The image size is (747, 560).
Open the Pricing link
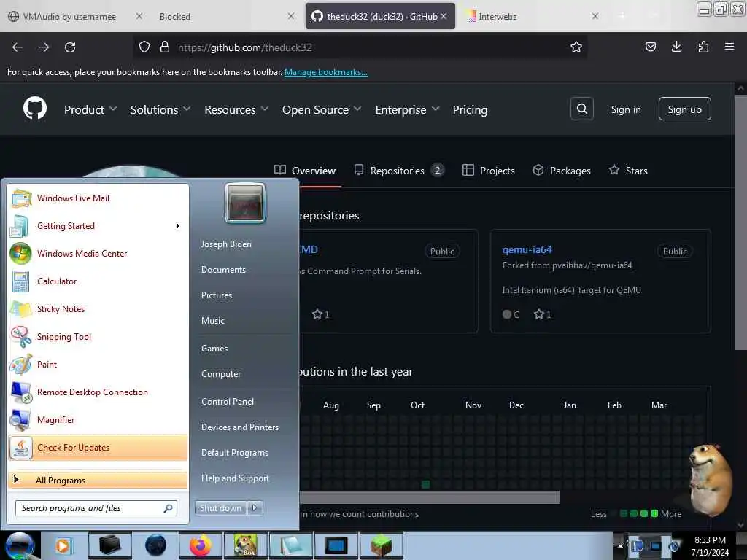[x=470, y=109]
